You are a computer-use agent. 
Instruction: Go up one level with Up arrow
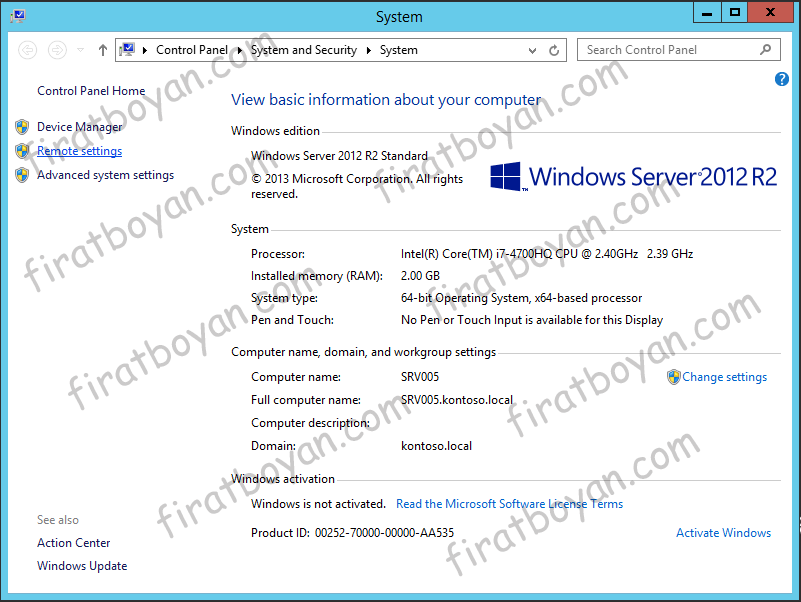[103, 50]
